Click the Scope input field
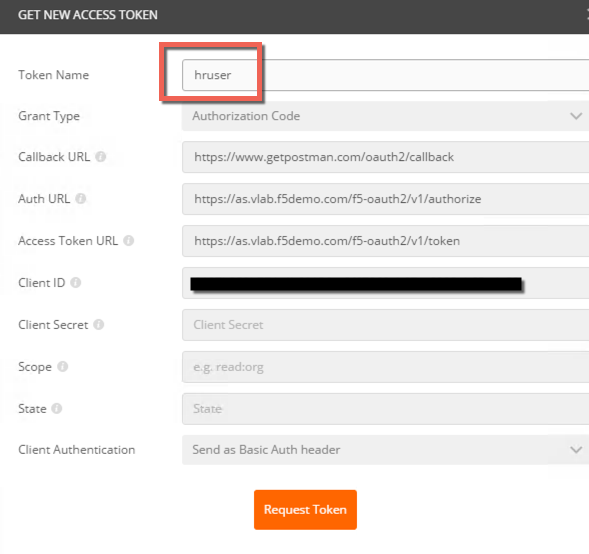 [x=385, y=367]
